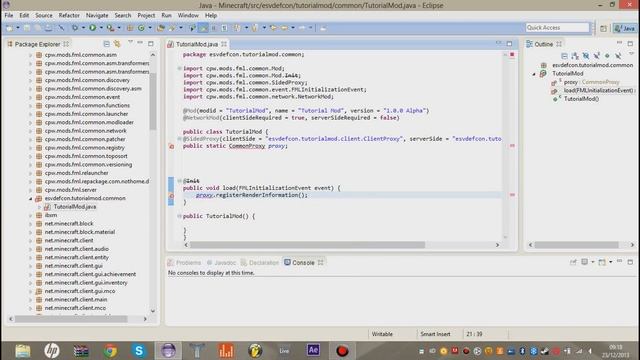This screenshot has height=360, width=640.
Task: Select proxy : CommonProxy in Outline
Action: (x=591, y=82)
